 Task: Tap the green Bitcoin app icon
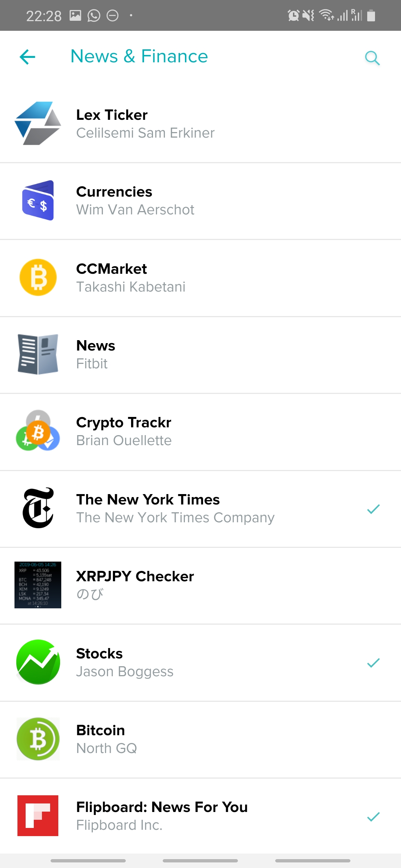point(38,739)
